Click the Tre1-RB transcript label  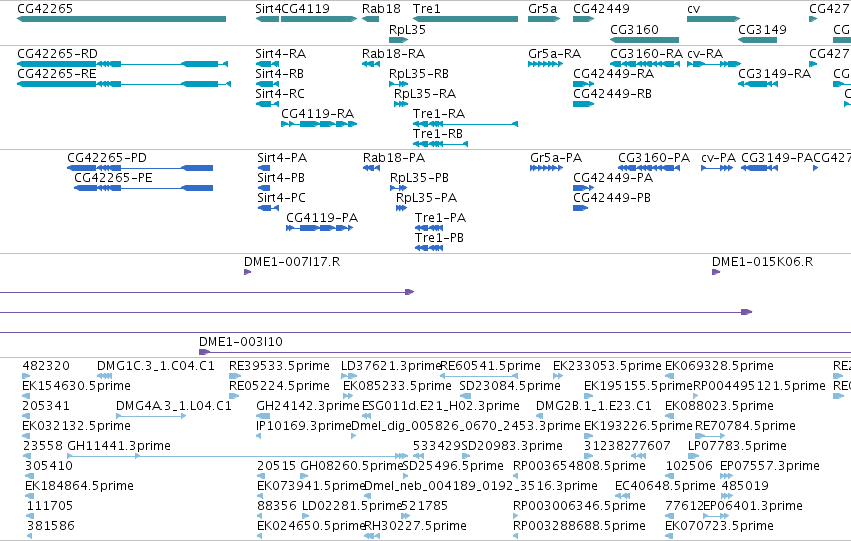point(438,134)
